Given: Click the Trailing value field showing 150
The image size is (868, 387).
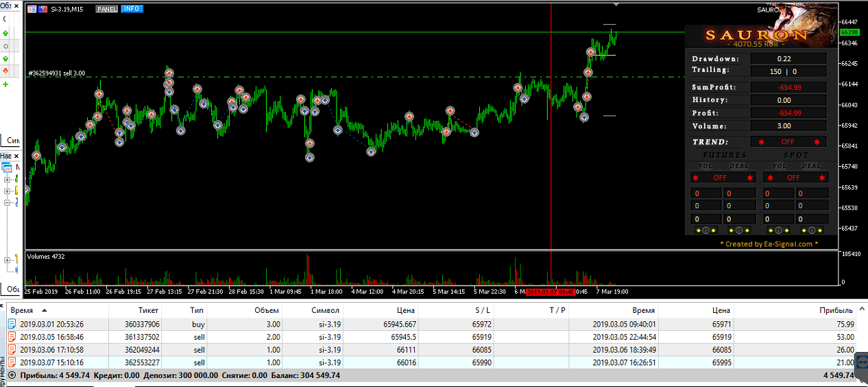Looking at the screenshot, I should click(x=775, y=71).
